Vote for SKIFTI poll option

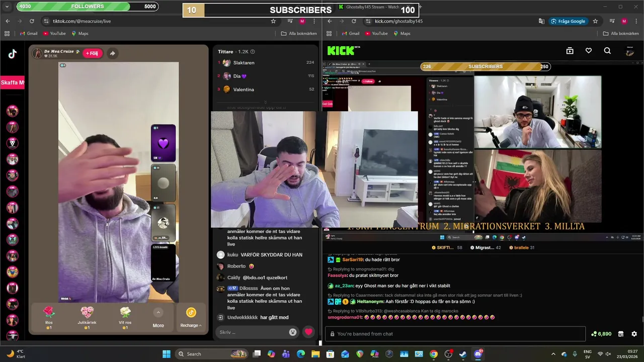[x=447, y=248]
